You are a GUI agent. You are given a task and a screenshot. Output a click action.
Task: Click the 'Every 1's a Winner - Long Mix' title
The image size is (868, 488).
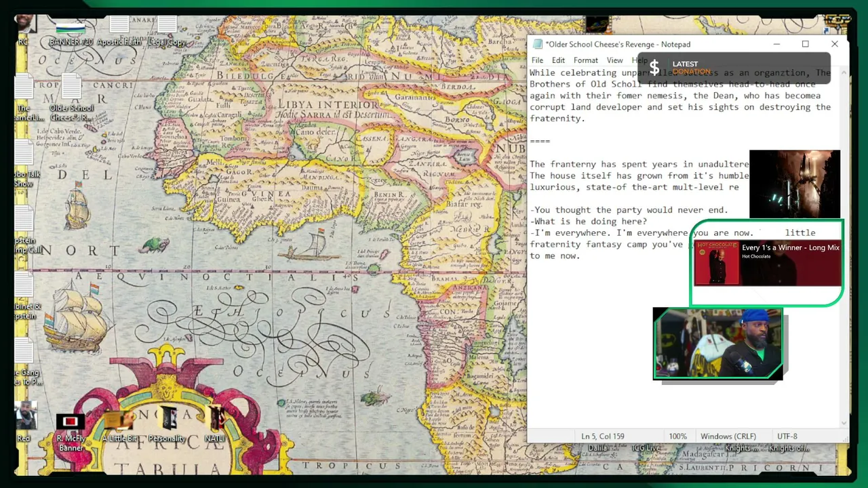point(791,248)
